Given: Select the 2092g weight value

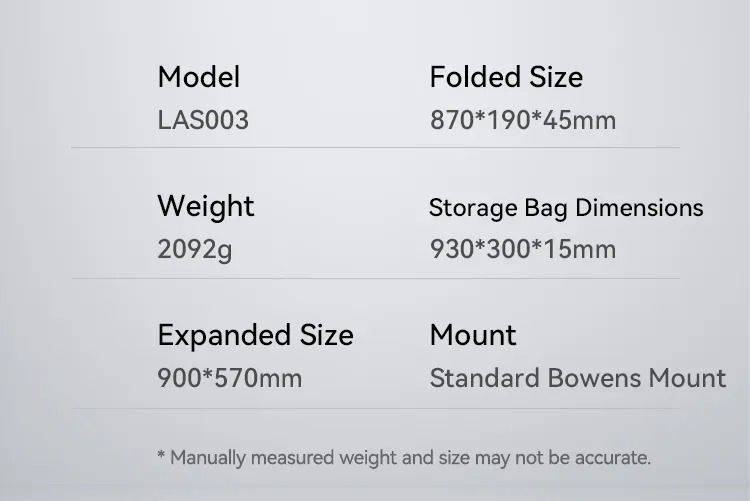Looking at the screenshot, I should pos(195,250).
